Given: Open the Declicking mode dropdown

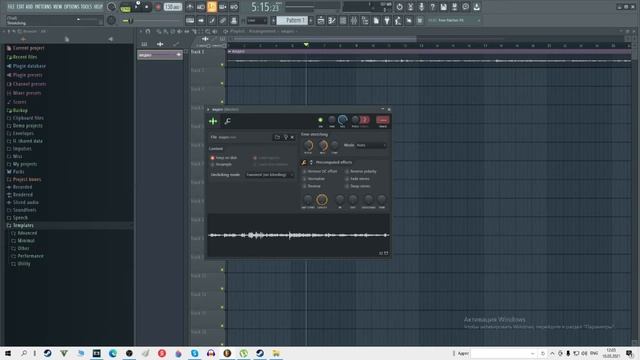Looking at the screenshot, I should point(270,175).
